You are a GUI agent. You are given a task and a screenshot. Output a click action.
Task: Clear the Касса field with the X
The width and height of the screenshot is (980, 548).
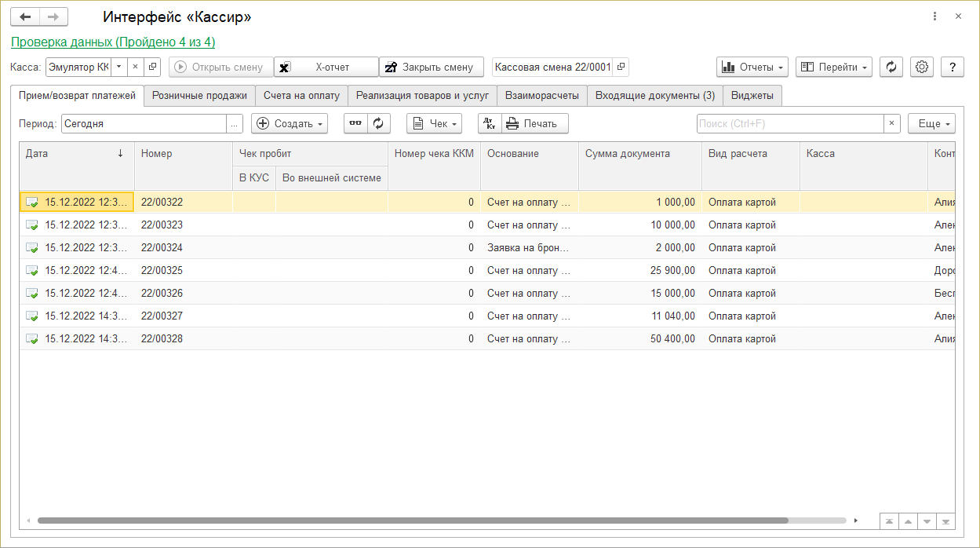point(135,68)
